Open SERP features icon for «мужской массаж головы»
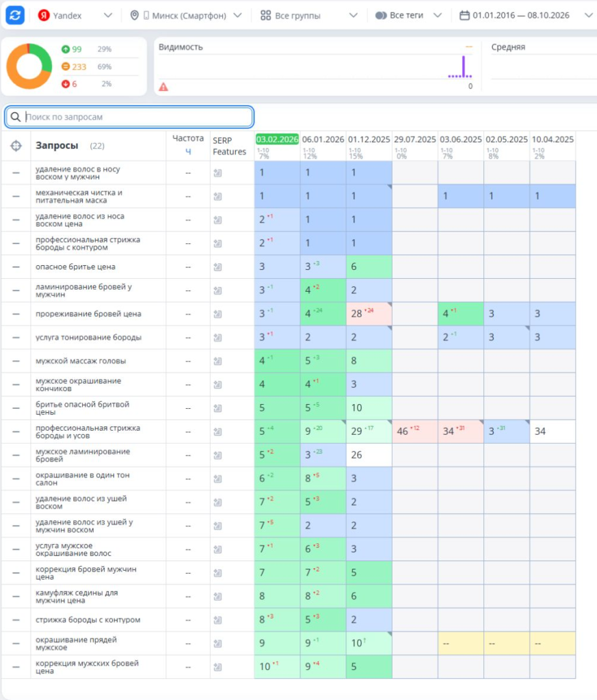Screen dimensions: 597x700 pos(217,361)
